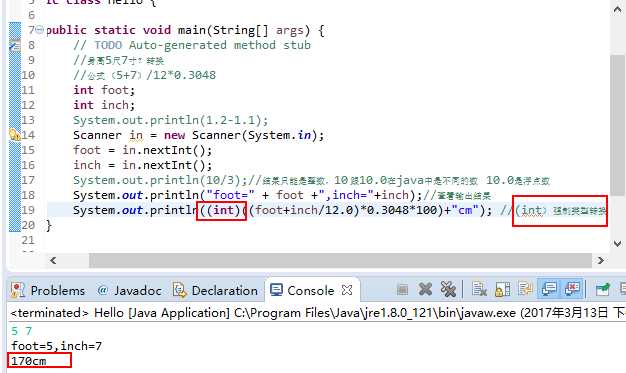Click line number 21 in the gutter

[x=28, y=240]
